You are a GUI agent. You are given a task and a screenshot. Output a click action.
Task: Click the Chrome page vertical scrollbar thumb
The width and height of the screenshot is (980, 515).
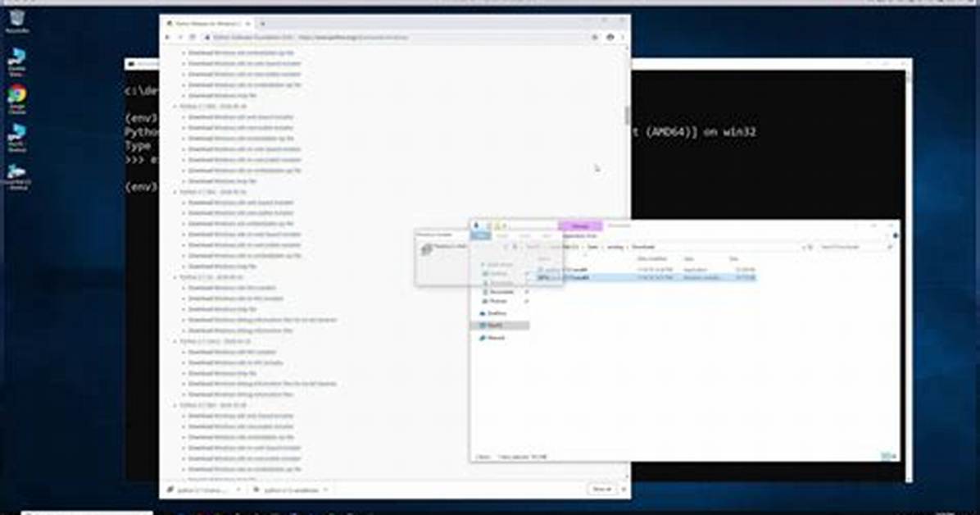pos(626,115)
